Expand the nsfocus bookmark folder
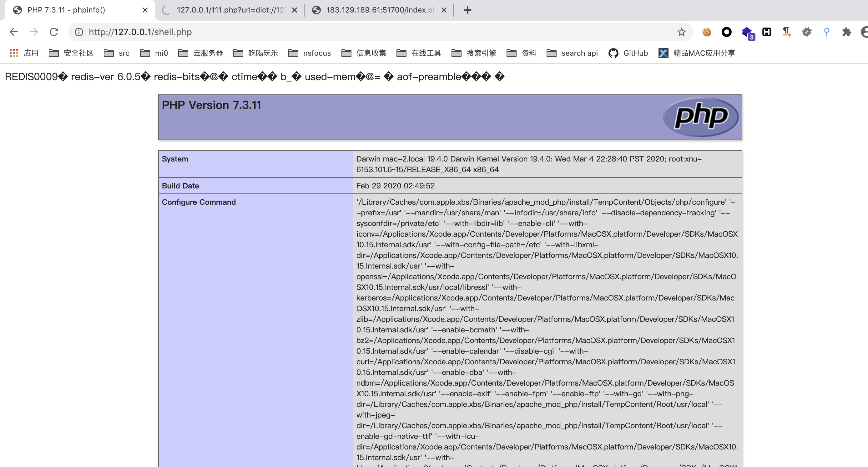 pyautogui.click(x=310, y=53)
